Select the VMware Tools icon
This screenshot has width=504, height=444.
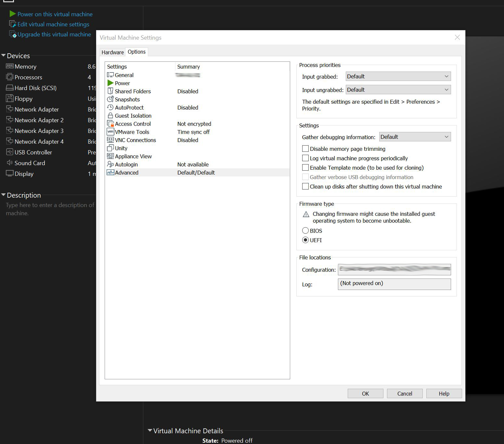(110, 132)
